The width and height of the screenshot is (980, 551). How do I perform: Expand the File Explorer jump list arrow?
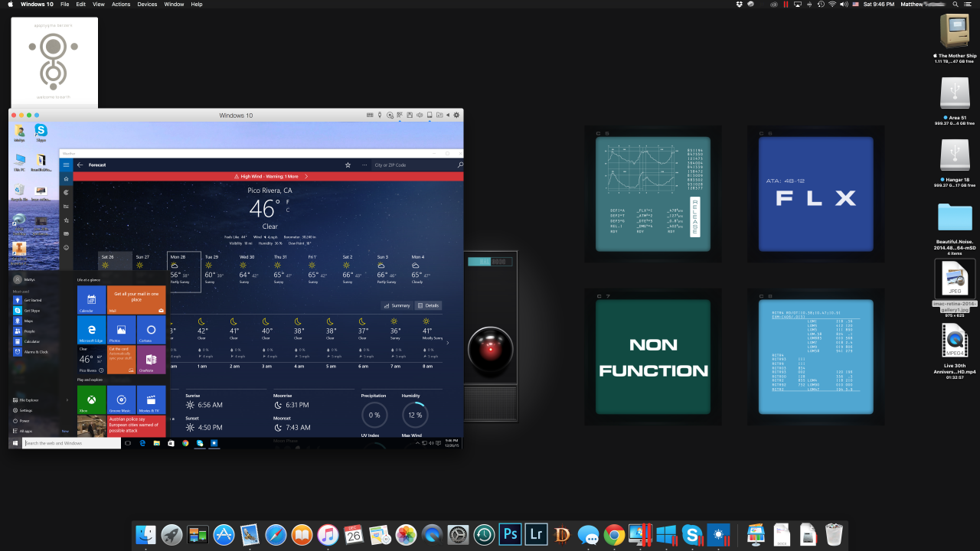coord(67,400)
